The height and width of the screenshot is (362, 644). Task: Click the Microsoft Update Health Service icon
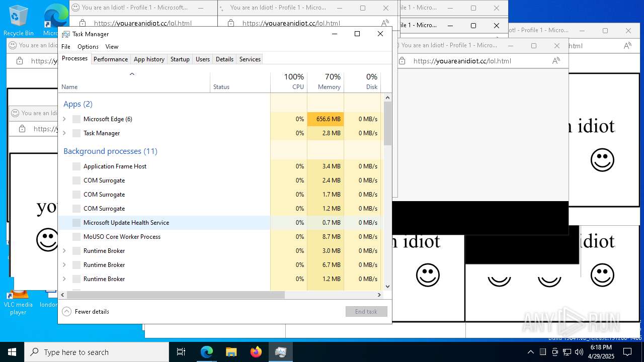click(x=76, y=223)
